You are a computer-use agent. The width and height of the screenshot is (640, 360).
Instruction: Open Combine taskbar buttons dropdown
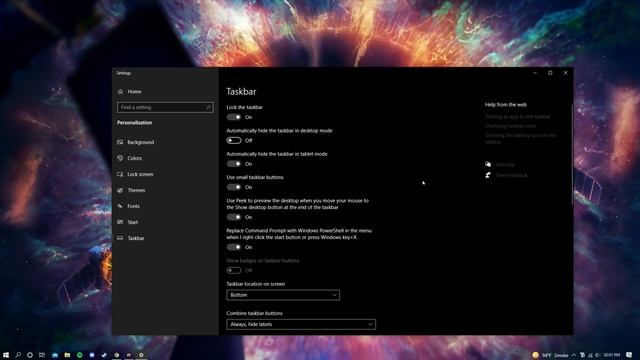[x=301, y=324]
